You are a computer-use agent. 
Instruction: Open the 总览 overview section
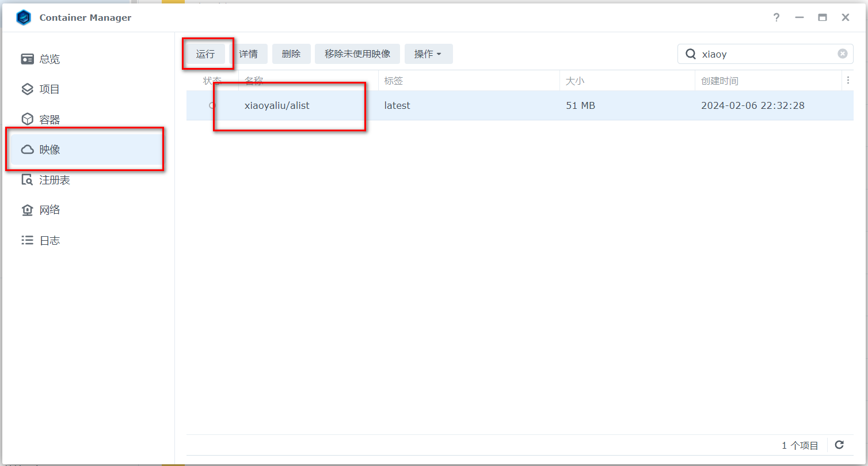(49, 59)
